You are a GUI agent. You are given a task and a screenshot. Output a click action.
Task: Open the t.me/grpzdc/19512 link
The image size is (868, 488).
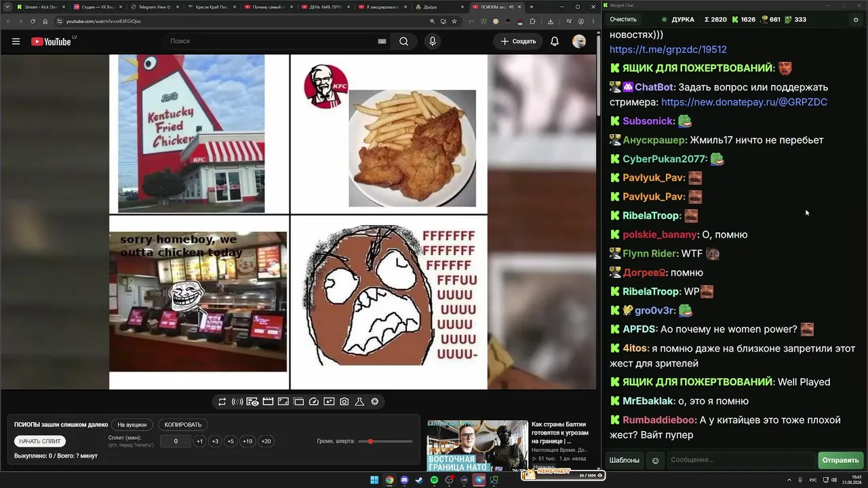tap(668, 49)
